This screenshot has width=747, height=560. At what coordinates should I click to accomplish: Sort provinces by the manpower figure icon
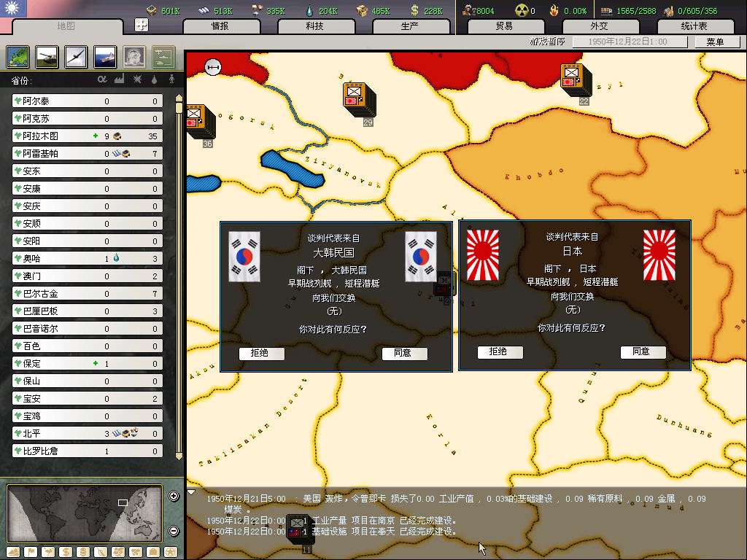tap(171, 79)
